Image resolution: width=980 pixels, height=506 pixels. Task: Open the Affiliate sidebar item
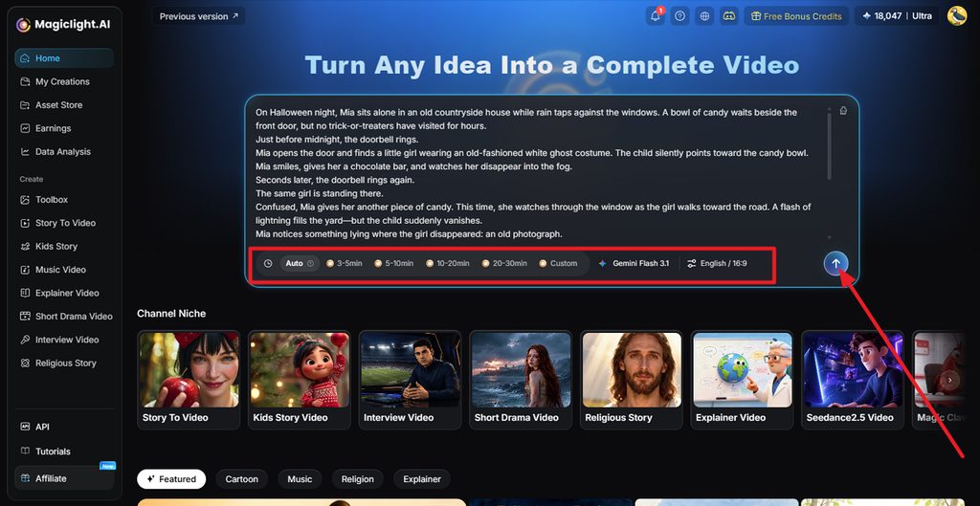tap(64, 478)
